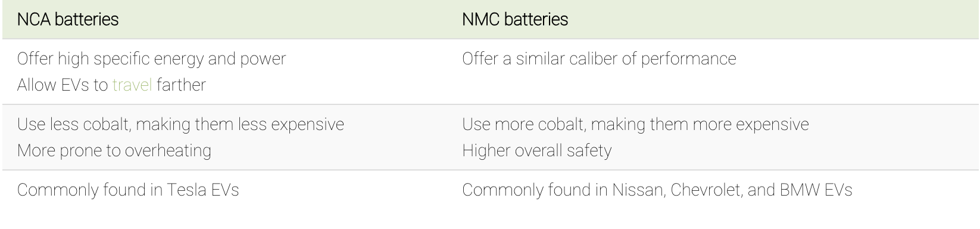Screen dimensions: 980x229
Task: Click the "More prone to overheating" line
Action: pos(114,150)
